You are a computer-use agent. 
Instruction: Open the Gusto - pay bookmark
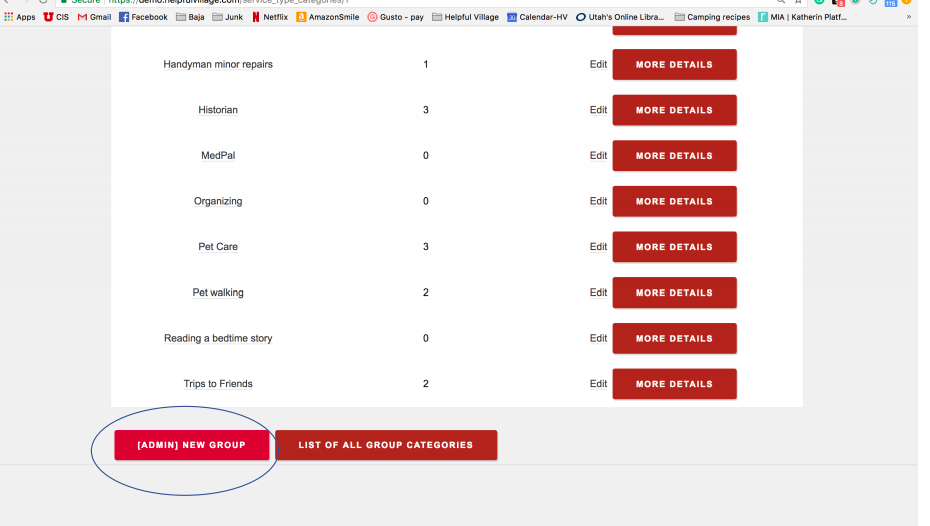[x=396, y=17]
